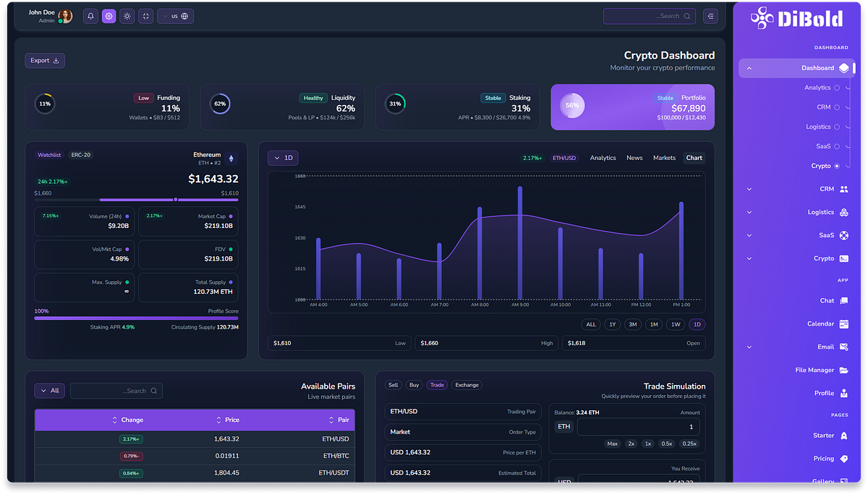Expand the CRM menu with people icon
This screenshot has height=495, width=868.
(796, 189)
